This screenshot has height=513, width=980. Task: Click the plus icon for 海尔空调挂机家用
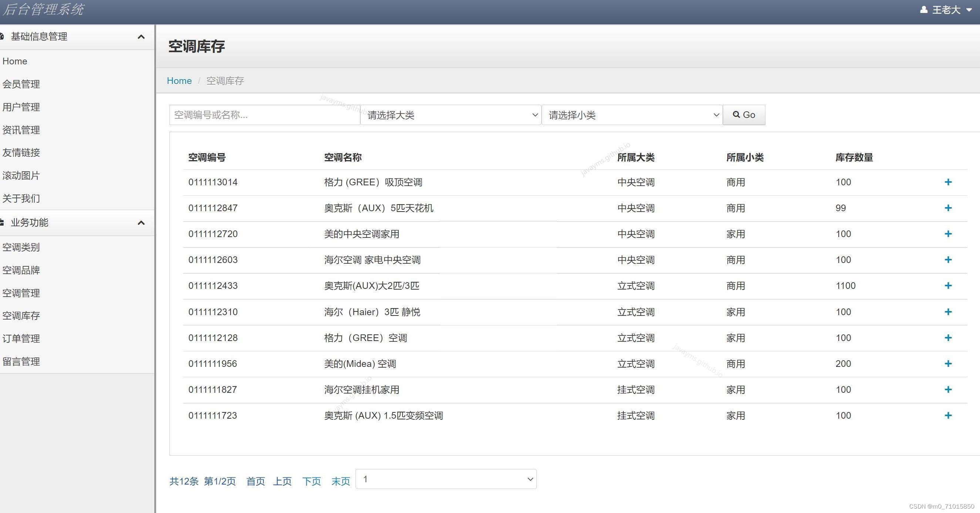[x=948, y=389]
